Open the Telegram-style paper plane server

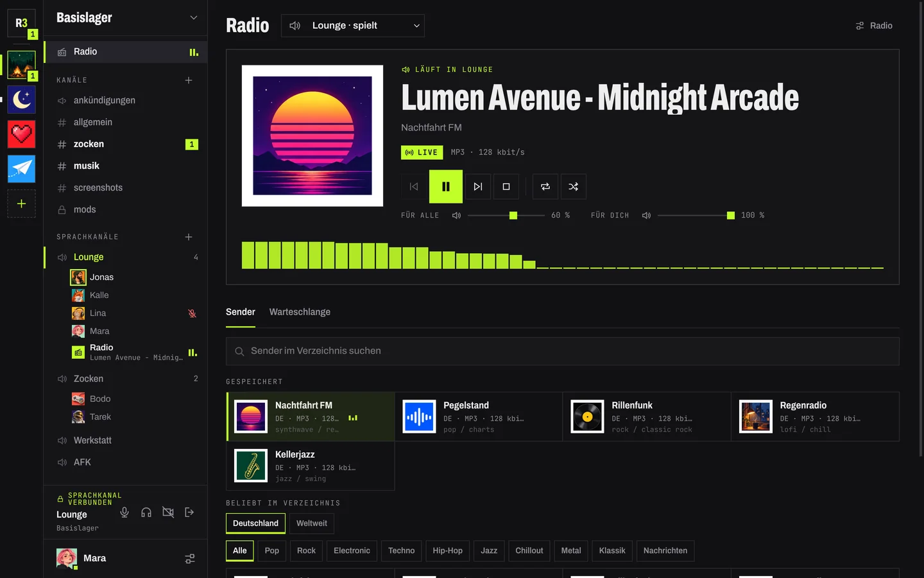pos(21,169)
